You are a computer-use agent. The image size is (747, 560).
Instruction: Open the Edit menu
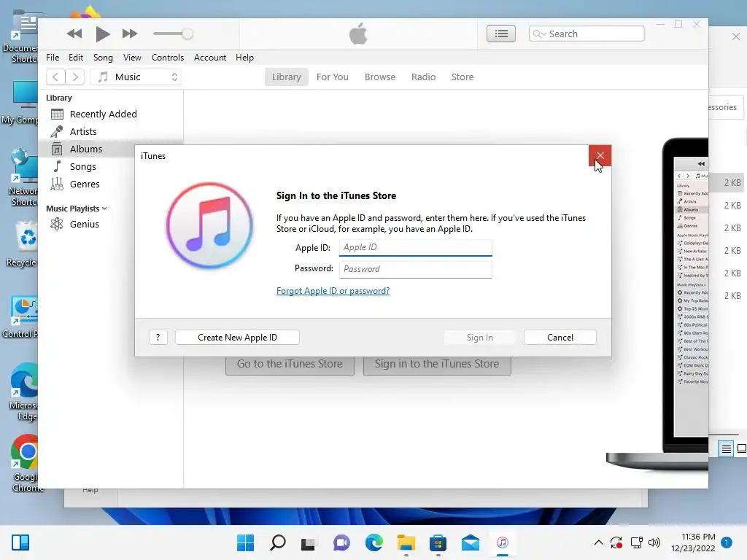(76, 58)
